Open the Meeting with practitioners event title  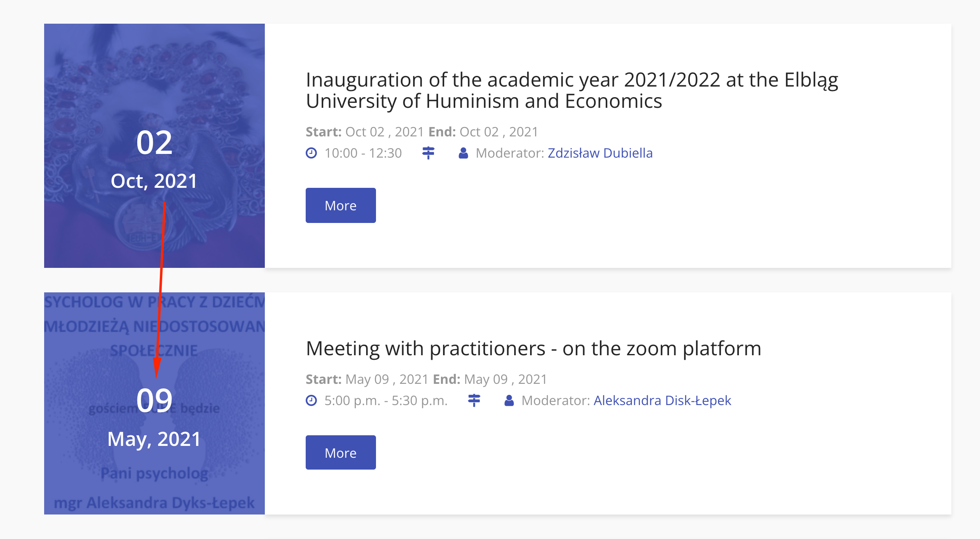click(533, 349)
